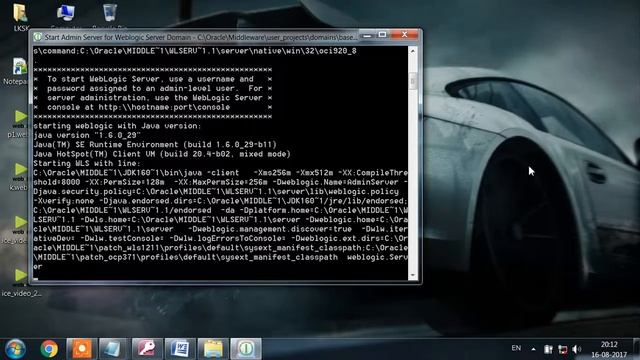Click the LKSK folder desktop icon
The height and width of the screenshot is (360, 640).
pyautogui.click(x=20, y=17)
